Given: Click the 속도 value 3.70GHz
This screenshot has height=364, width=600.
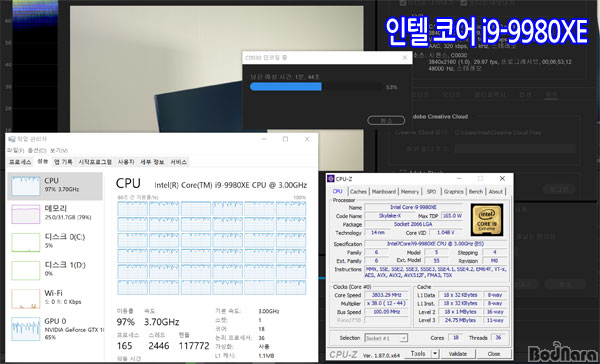Looking at the screenshot, I should 161,322.
